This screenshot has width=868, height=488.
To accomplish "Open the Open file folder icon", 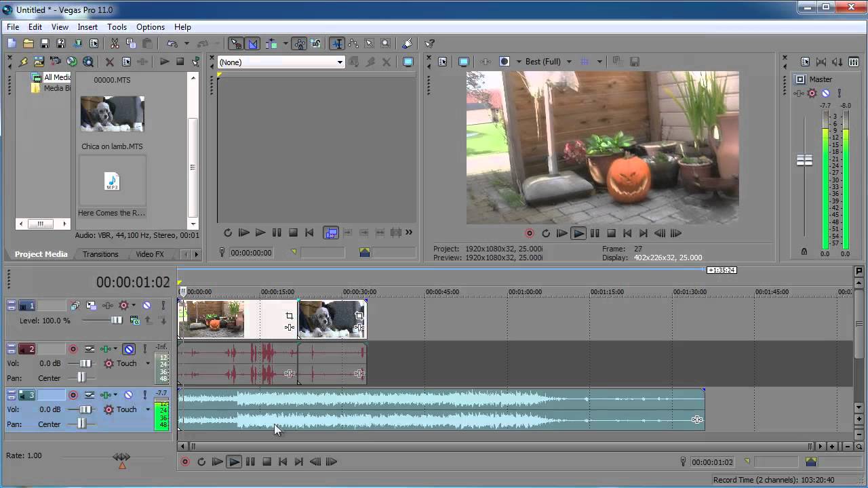I will (x=28, y=43).
